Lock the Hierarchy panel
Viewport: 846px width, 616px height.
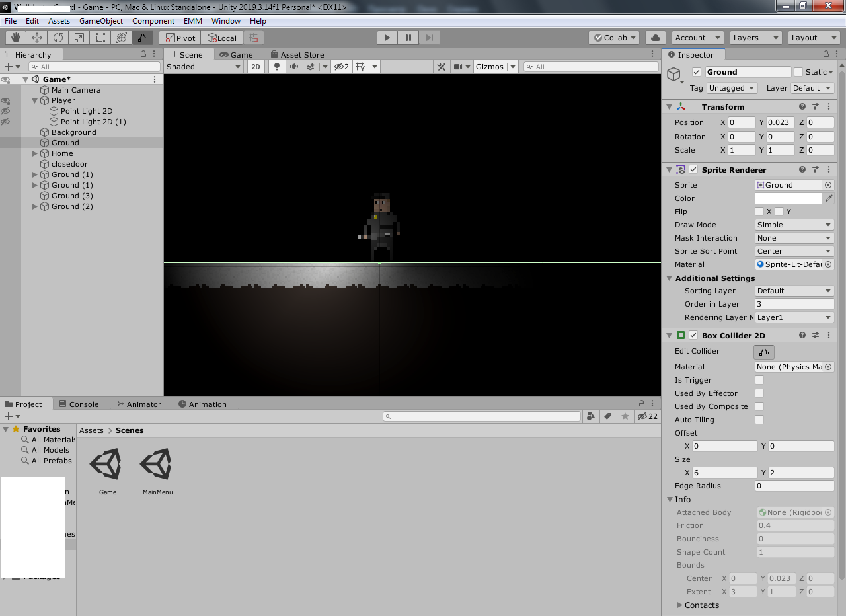(x=143, y=55)
